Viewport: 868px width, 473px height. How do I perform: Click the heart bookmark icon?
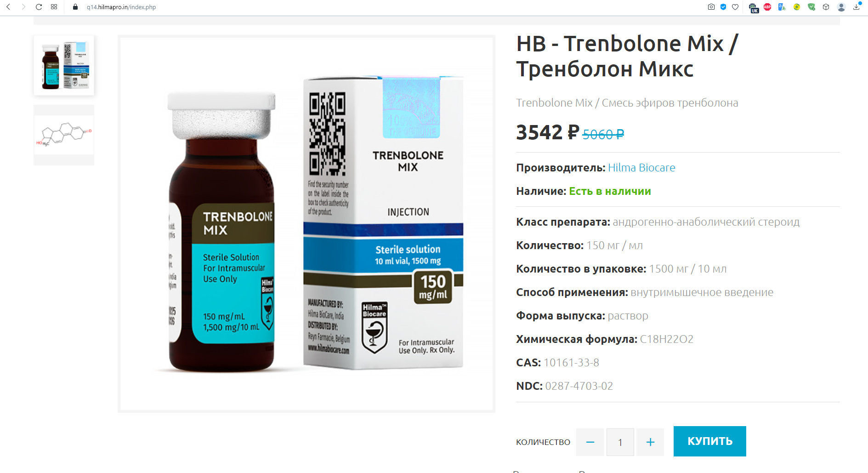point(735,7)
